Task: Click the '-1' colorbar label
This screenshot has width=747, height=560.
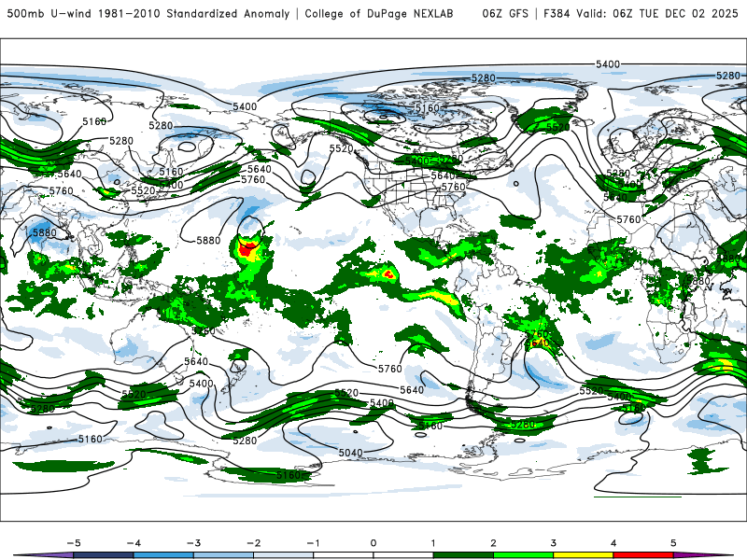Action: coord(313,543)
